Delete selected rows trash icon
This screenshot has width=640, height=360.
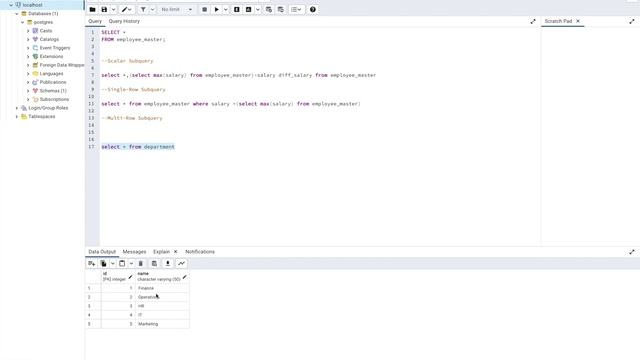(x=140, y=264)
